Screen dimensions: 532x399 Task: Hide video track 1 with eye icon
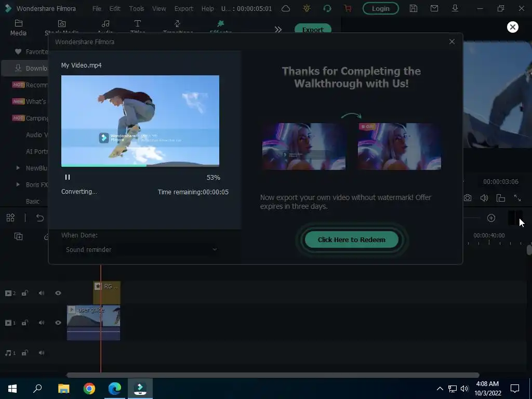coord(58,323)
